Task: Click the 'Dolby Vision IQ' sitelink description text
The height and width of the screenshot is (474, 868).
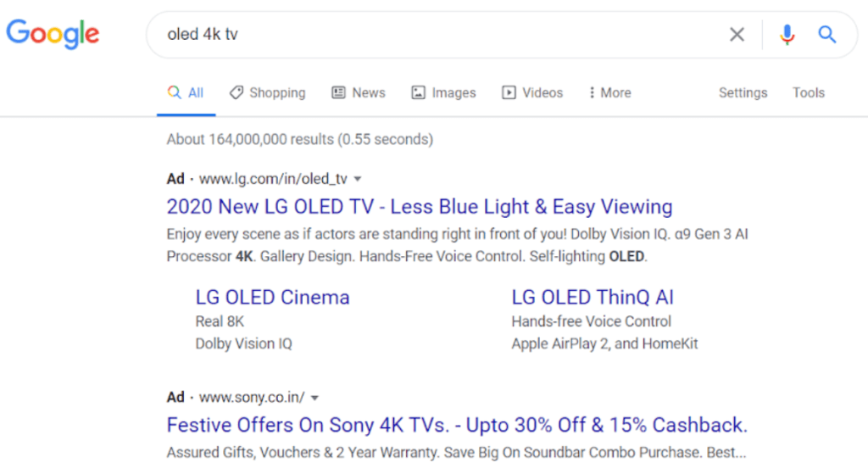Action: tap(243, 344)
